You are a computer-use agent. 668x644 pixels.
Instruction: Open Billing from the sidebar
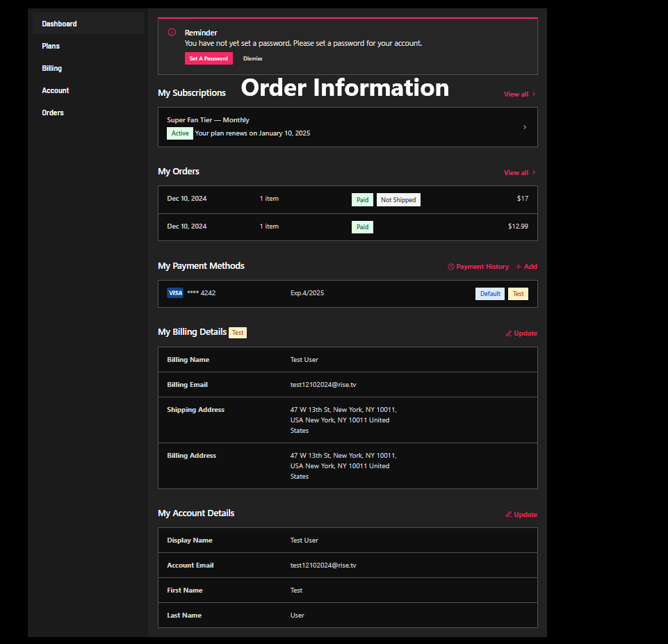(51, 68)
